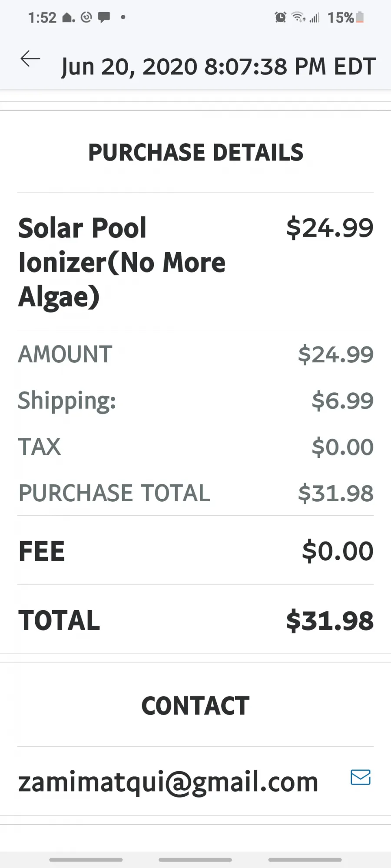This screenshot has width=391, height=868.
Task: Tap the PURCHASE TOTAL row label
Action: 114,493
